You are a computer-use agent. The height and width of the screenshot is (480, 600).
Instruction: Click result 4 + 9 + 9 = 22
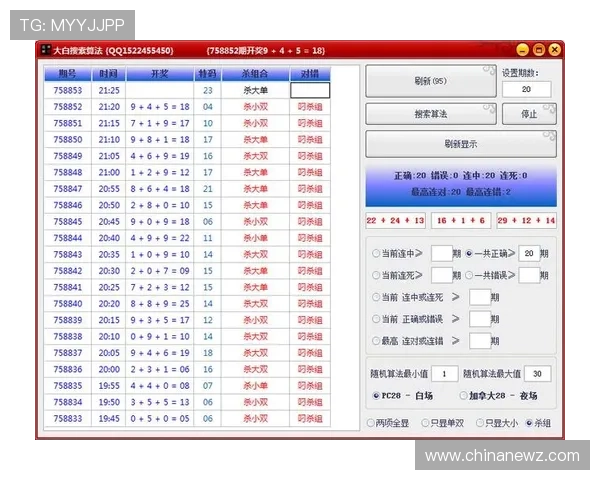(160, 238)
